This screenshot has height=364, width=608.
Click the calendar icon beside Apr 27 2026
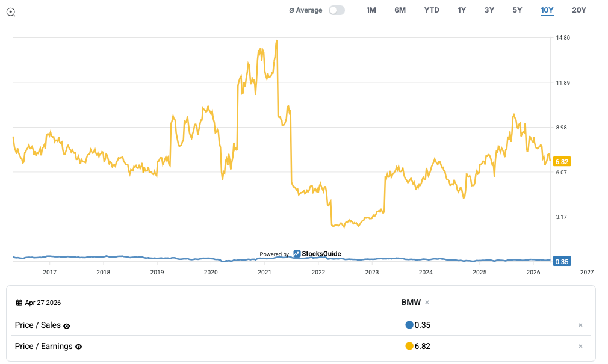(19, 303)
